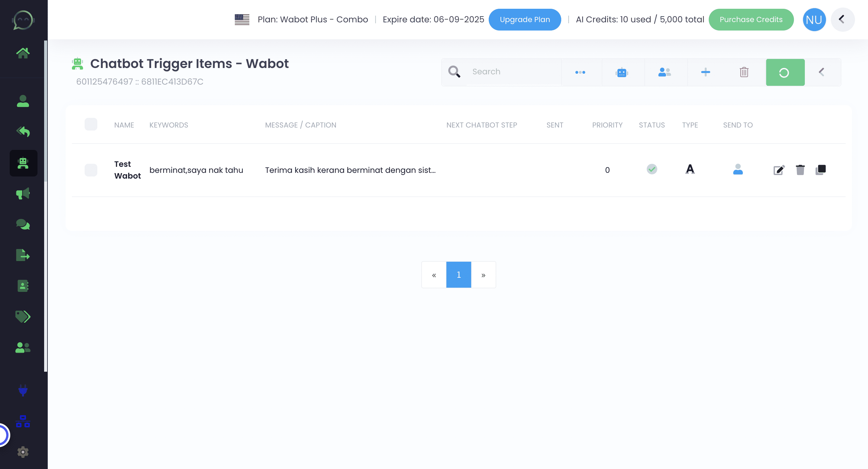
Task: Open the robot icon in toolbar
Action: coord(622,72)
